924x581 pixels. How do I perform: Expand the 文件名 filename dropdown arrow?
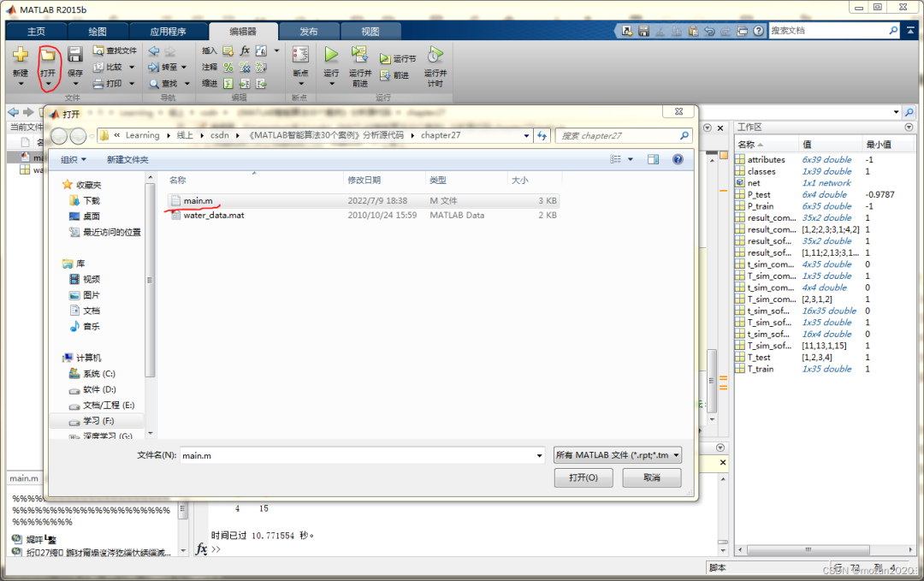point(539,455)
